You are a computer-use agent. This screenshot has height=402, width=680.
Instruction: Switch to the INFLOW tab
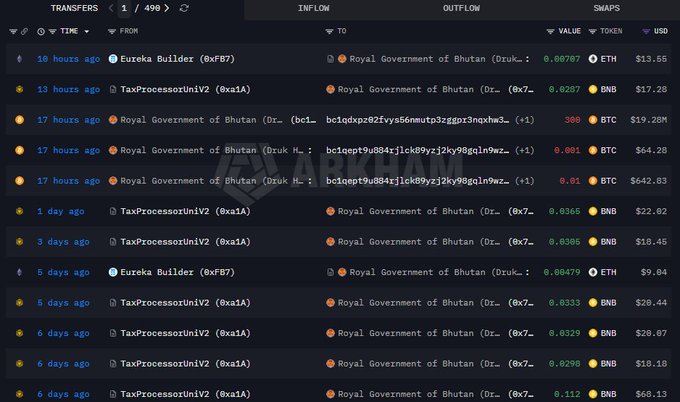pos(314,8)
